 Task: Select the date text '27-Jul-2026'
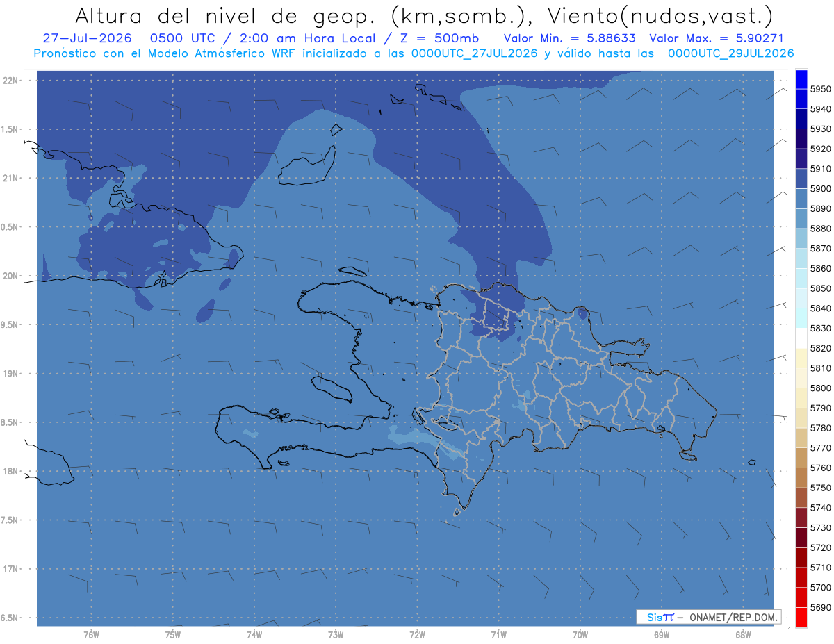88,38
